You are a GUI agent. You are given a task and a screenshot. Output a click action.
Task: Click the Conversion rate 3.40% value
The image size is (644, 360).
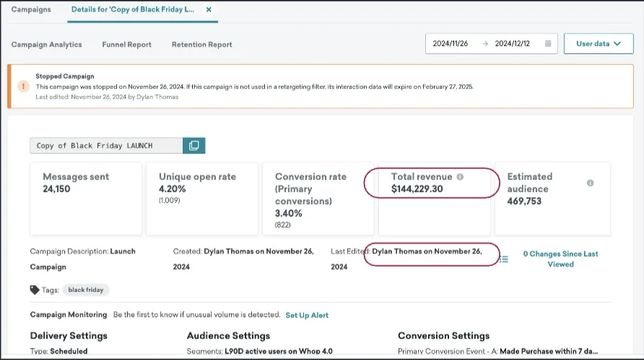pyautogui.click(x=288, y=213)
